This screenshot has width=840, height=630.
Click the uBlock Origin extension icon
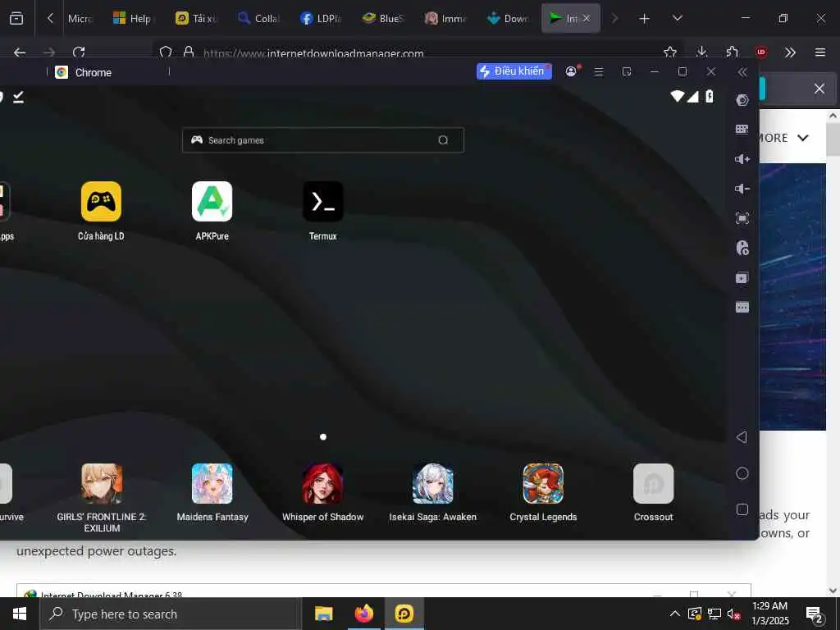coord(761,52)
